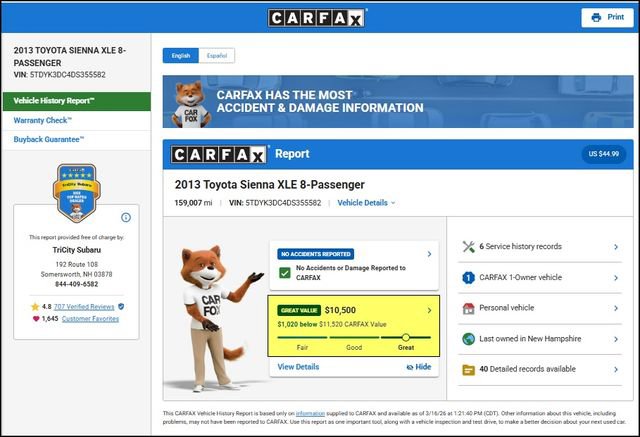Screen dimensions: 640x437
Task: Click the CARFAX accident information banner
Action: (398, 101)
